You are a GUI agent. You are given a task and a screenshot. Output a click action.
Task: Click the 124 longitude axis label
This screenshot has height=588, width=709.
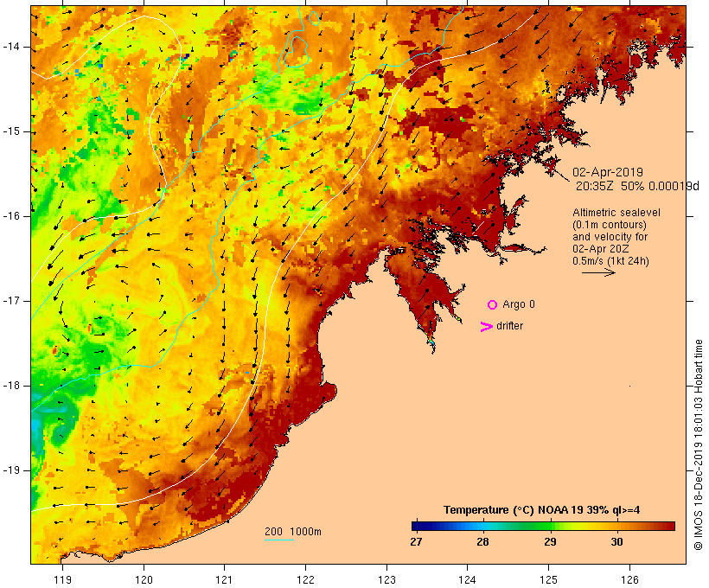[x=467, y=579]
